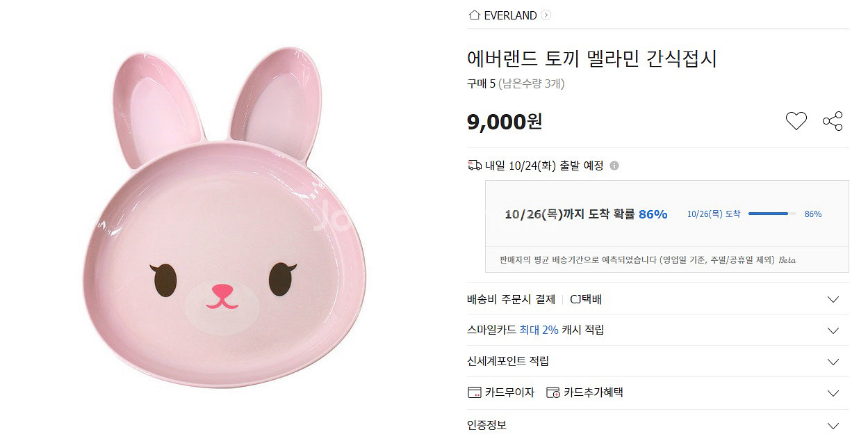Click the 최대 2% blue text

(539, 330)
